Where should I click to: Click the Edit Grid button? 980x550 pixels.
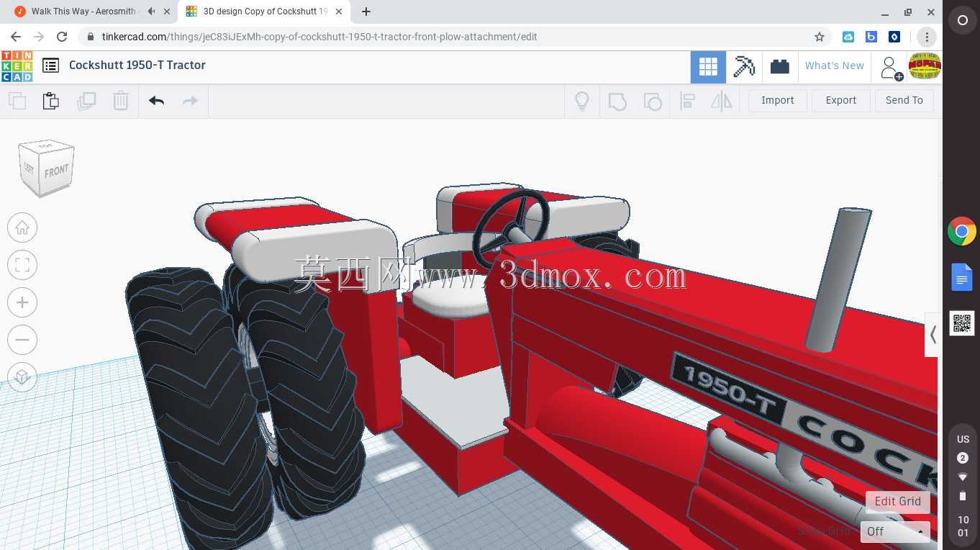click(897, 502)
